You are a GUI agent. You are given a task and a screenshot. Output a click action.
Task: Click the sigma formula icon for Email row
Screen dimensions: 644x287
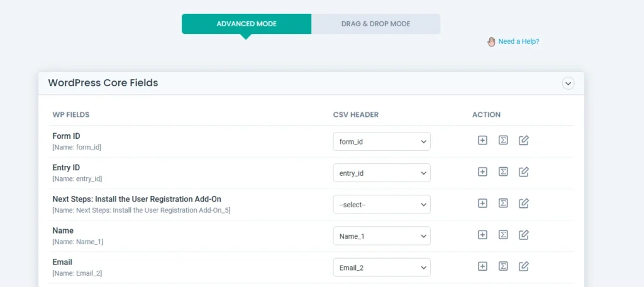[503, 266]
